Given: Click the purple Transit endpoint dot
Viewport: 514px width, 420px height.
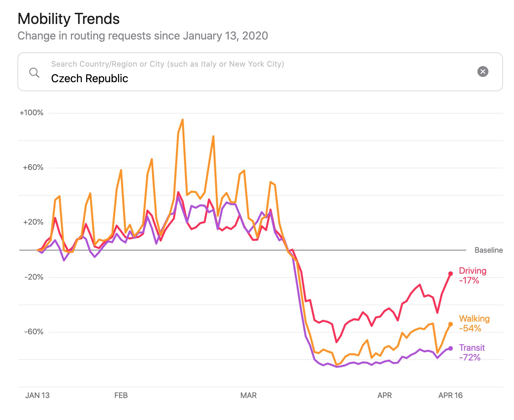Looking at the screenshot, I should point(450,348).
